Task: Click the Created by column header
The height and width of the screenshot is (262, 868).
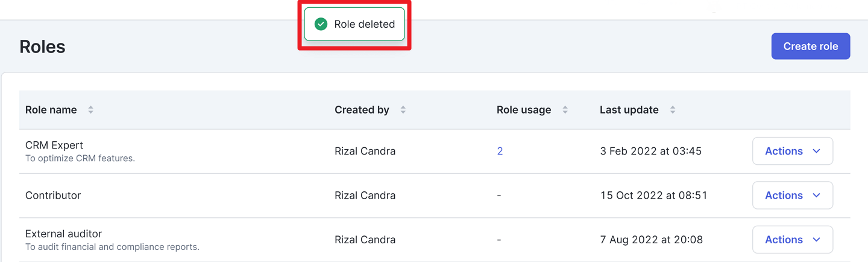Action: click(x=362, y=110)
